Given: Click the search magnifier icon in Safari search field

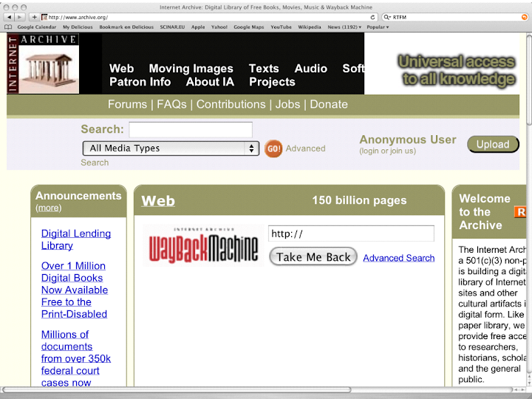Looking at the screenshot, I should click(386, 17).
